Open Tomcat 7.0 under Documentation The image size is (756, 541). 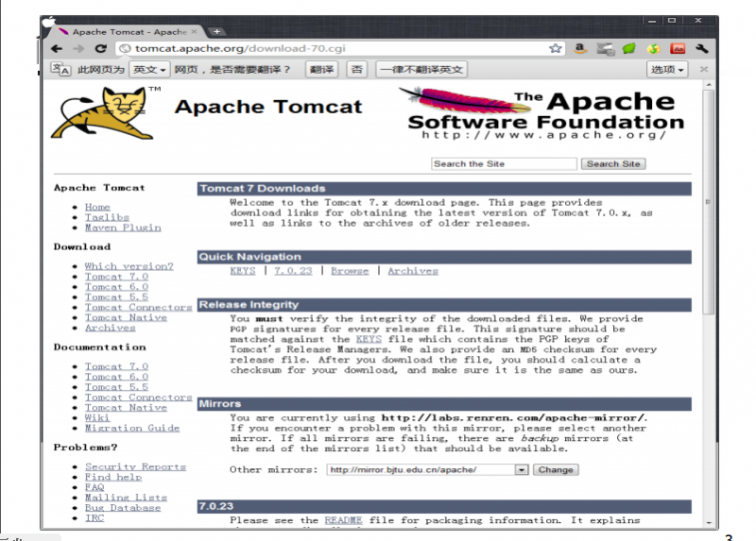[x=116, y=366]
